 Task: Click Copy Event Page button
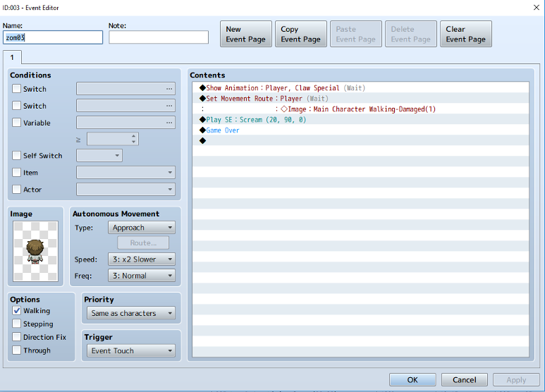[x=301, y=34]
